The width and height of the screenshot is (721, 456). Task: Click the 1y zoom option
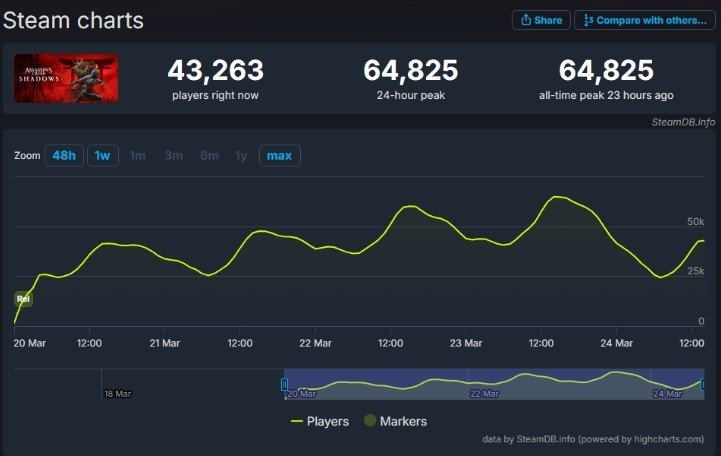tap(241, 155)
